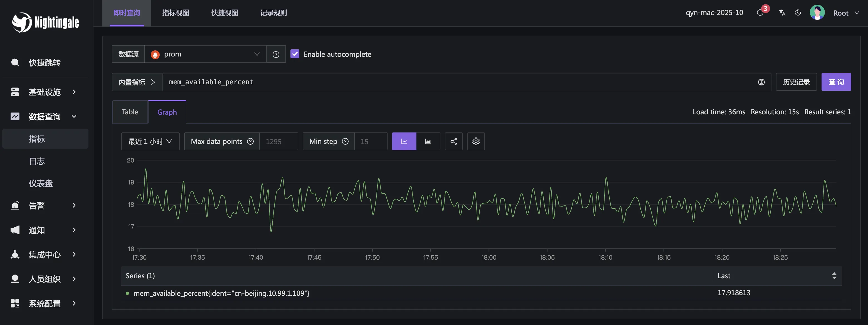This screenshot has height=325, width=868.
Task: Expand the 基础设施 sidebar menu
Action: tap(45, 92)
